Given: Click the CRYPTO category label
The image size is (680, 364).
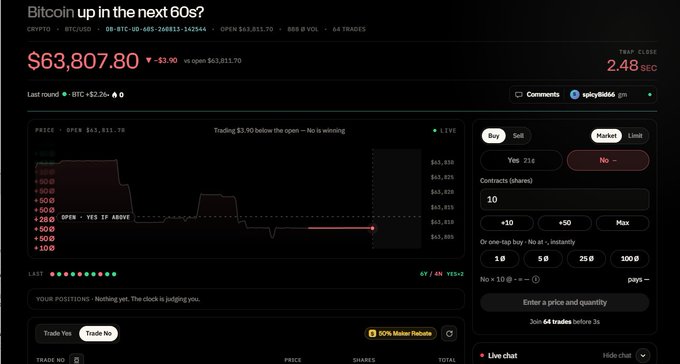Looking at the screenshot, I should tap(39, 29).
